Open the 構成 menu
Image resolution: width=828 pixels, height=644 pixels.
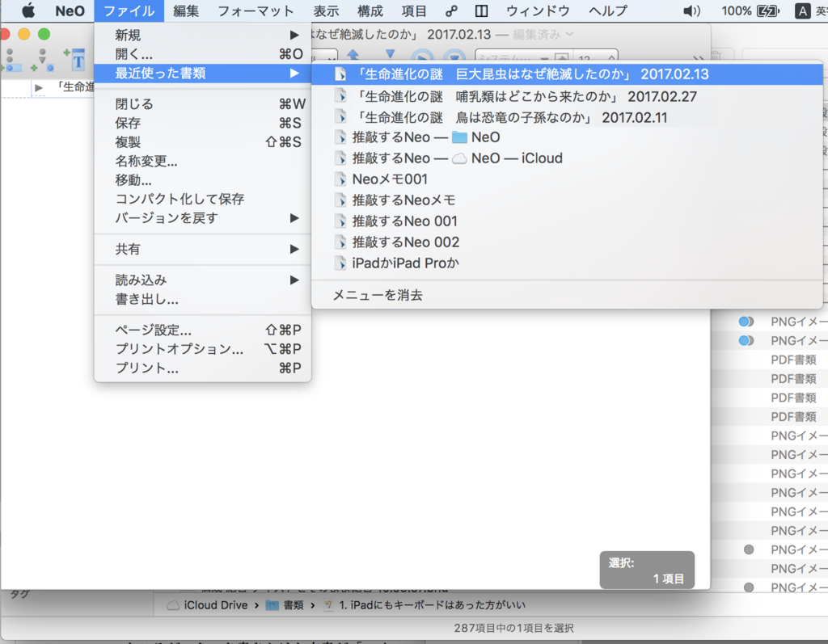(370, 11)
